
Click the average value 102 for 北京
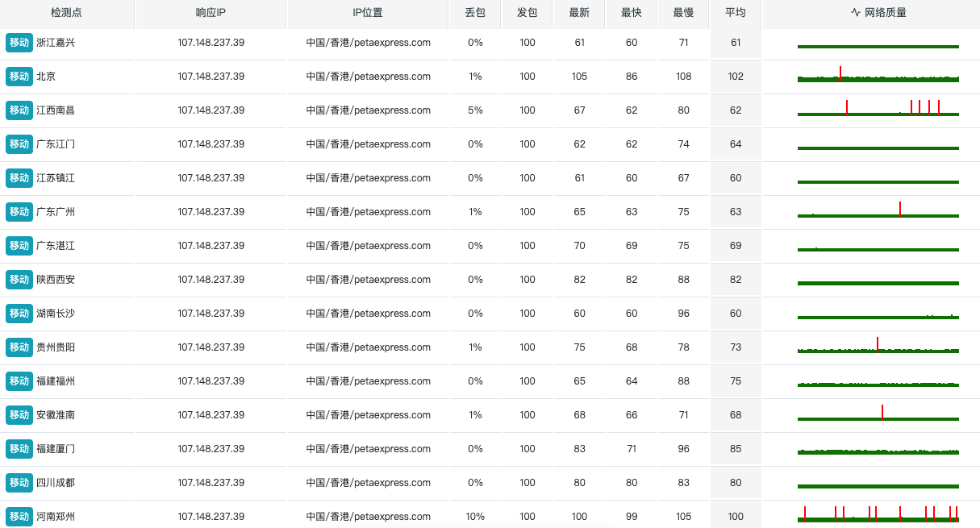coord(736,77)
